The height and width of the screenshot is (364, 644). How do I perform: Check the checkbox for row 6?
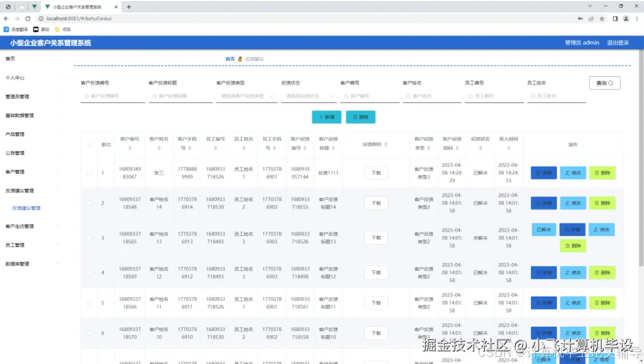[x=89, y=333]
